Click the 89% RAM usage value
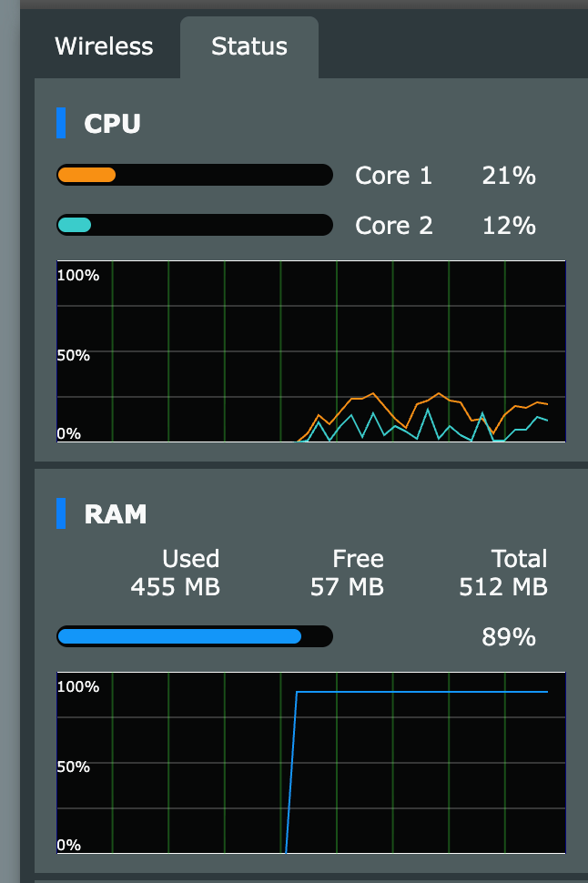 508,638
